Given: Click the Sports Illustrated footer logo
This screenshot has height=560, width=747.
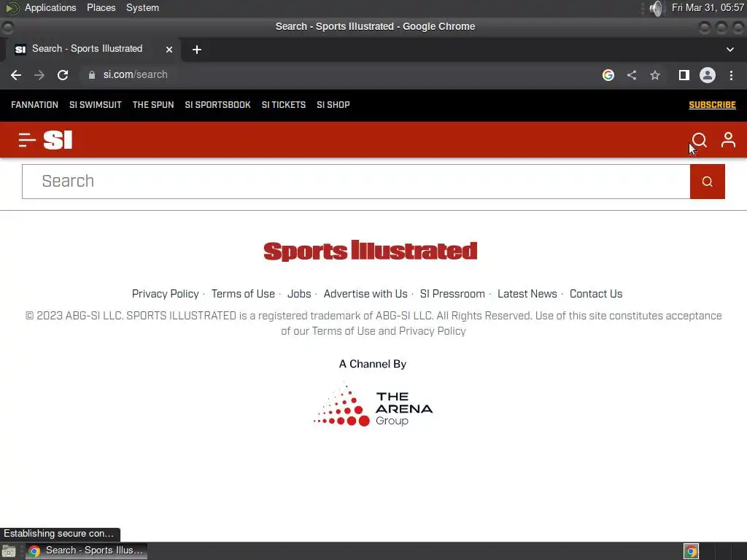Looking at the screenshot, I should pyautogui.click(x=370, y=251).
